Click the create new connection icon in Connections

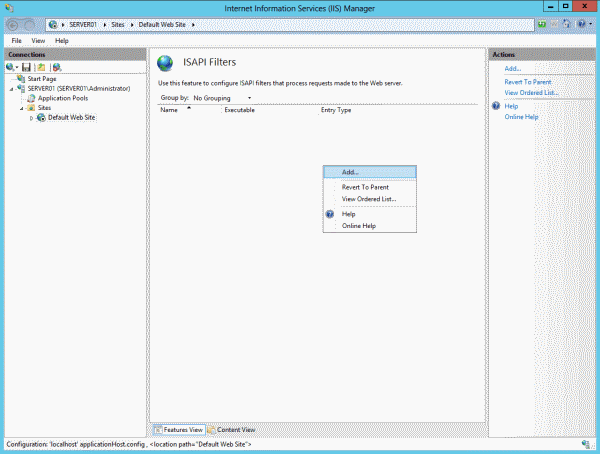point(10,67)
